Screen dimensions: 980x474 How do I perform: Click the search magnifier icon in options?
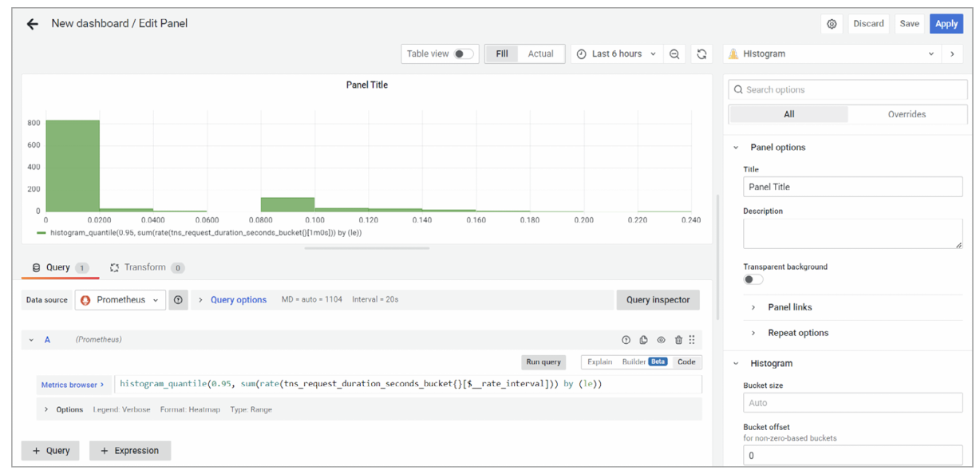pyautogui.click(x=738, y=90)
